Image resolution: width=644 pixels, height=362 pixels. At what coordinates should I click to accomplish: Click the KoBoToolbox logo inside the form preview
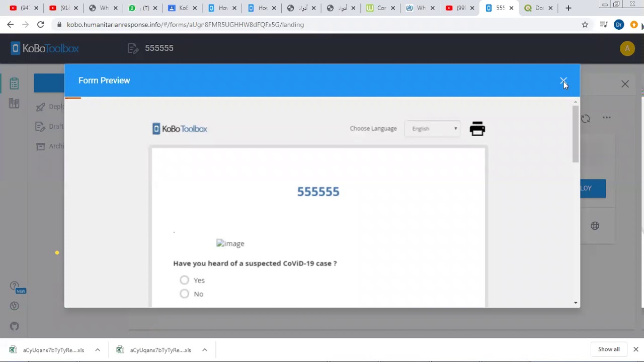[x=180, y=129]
